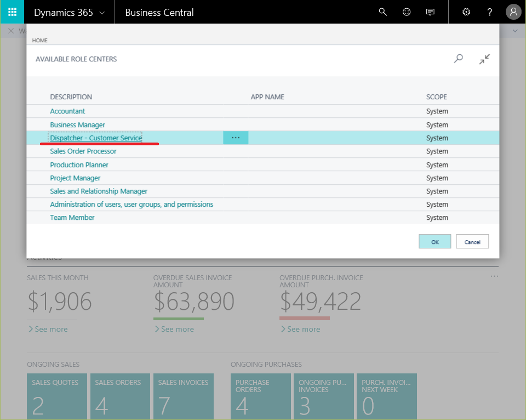Expand the Dynamics 365 dropdown chevron

[102, 13]
